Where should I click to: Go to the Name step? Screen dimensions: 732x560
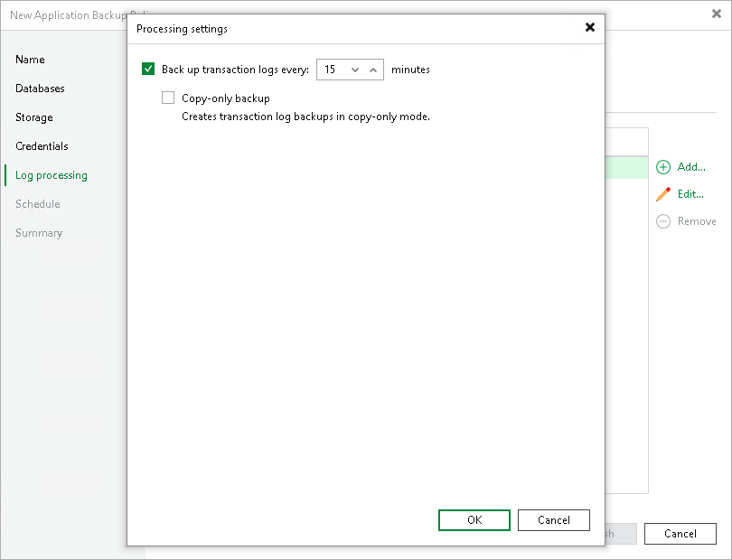(29, 60)
